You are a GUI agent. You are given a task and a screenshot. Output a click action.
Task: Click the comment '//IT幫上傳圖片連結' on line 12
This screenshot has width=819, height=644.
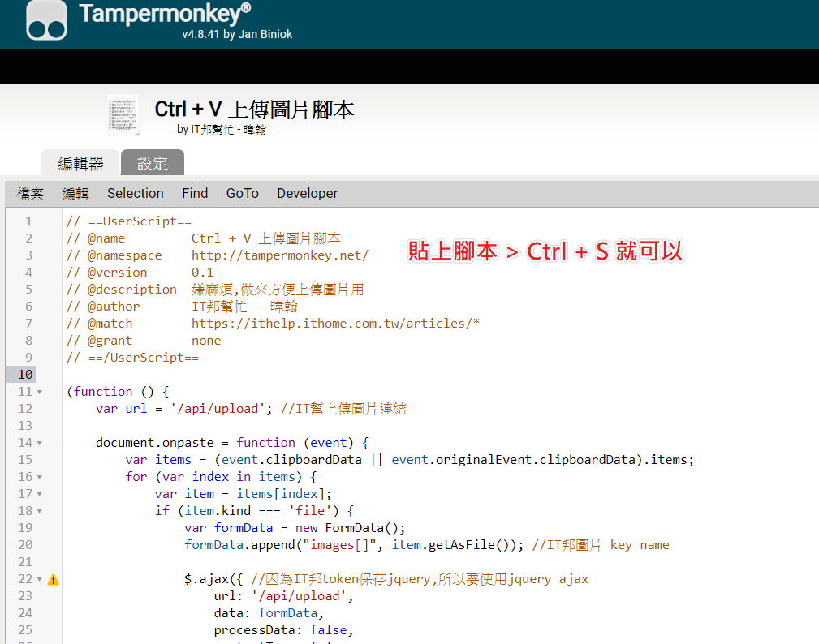343,409
